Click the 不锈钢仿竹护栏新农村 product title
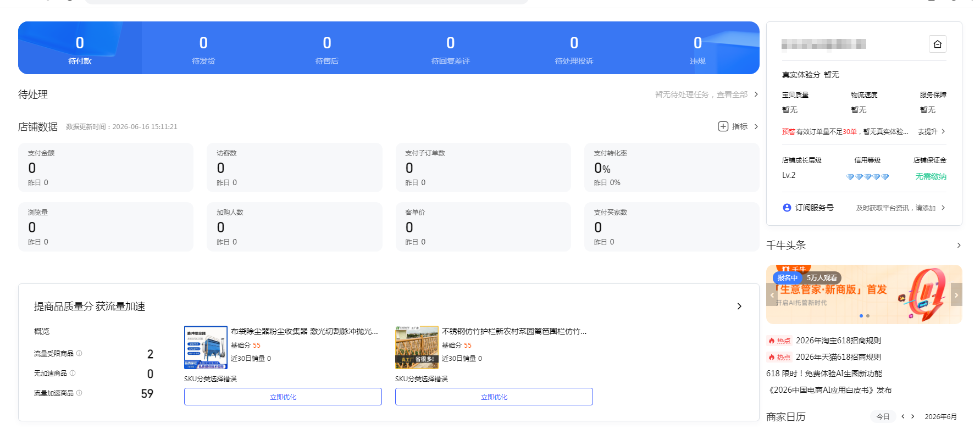Screen dimensions: 980x429 tap(514, 331)
